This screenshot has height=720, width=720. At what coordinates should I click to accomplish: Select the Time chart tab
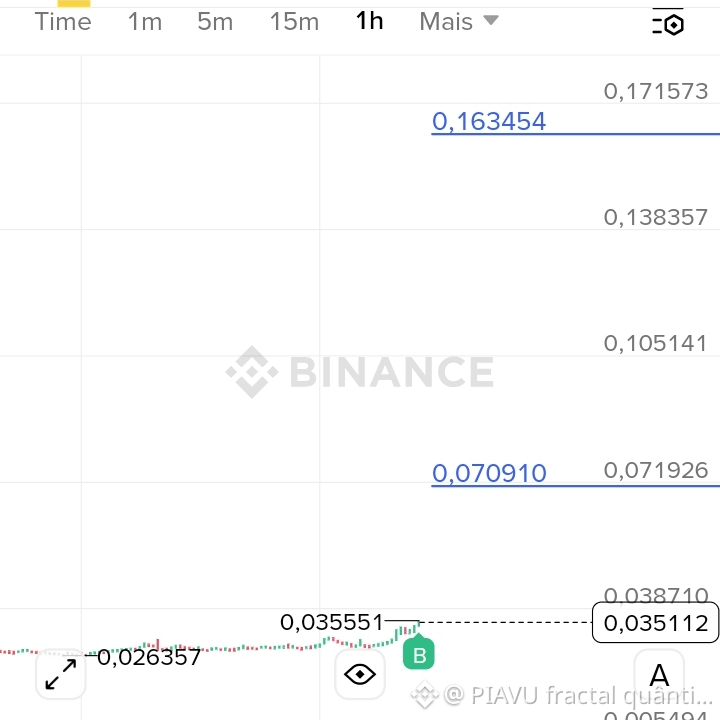click(63, 22)
